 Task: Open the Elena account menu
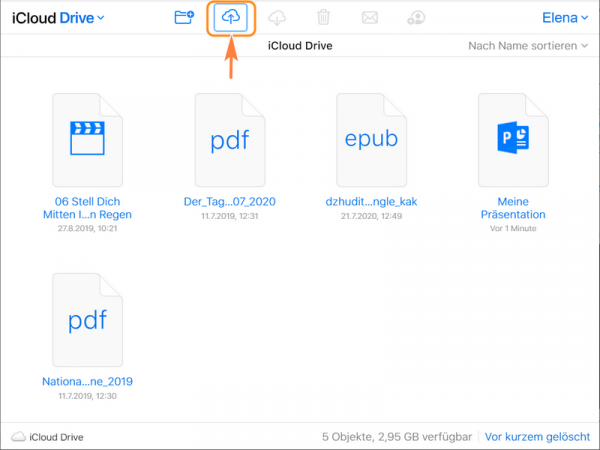point(565,18)
